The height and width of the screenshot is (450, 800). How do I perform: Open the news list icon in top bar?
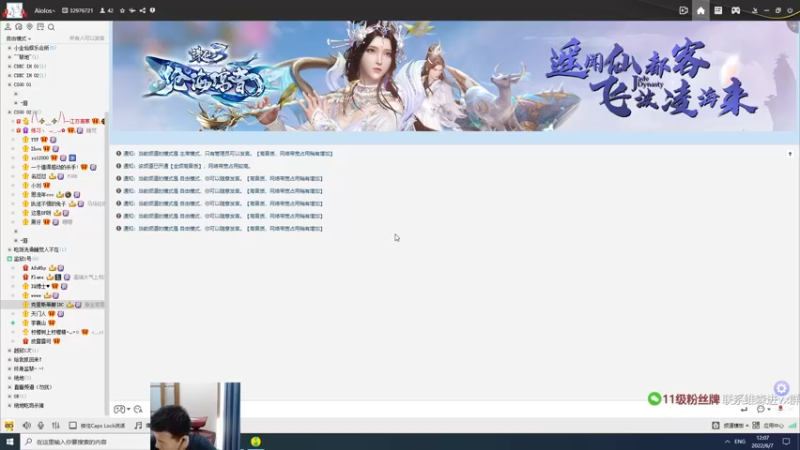click(x=718, y=10)
